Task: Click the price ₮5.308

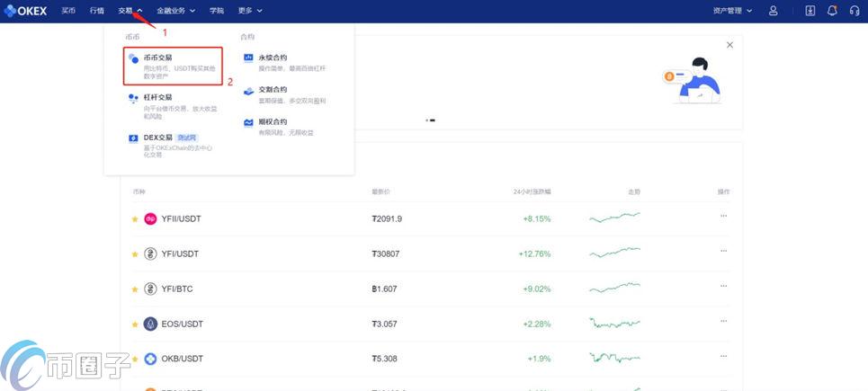Action: tap(384, 359)
